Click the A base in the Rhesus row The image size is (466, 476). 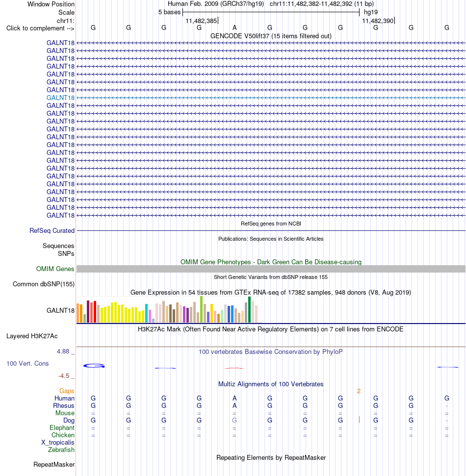[x=234, y=405]
